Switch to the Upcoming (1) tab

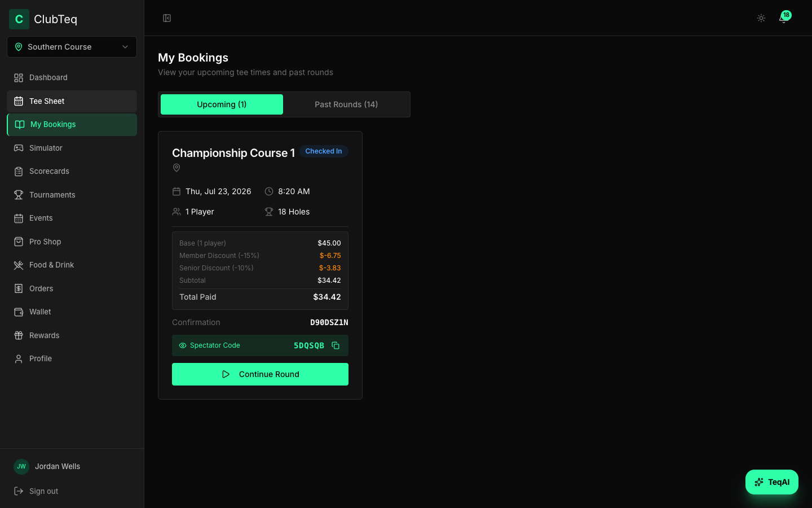click(x=222, y=104)
